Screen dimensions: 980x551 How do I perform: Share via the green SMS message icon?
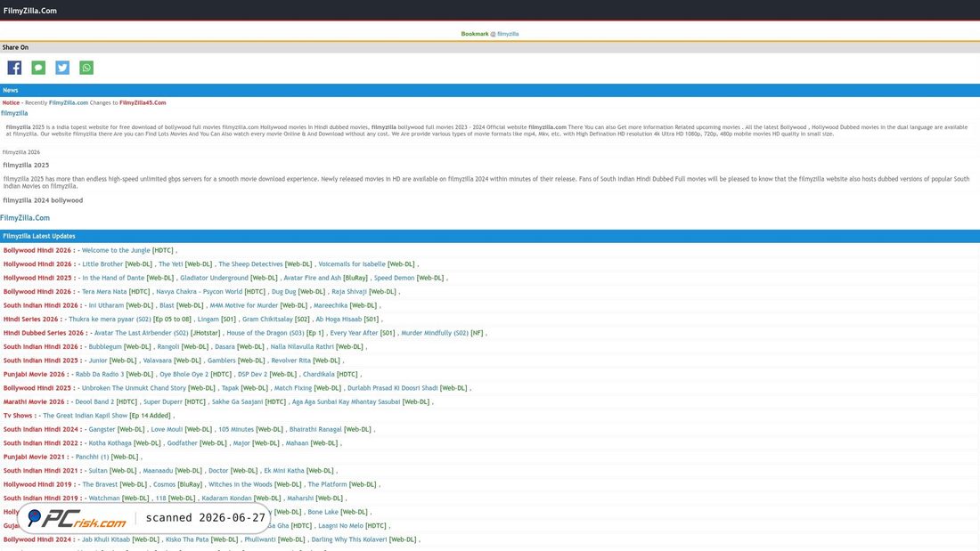coord(38,68)
